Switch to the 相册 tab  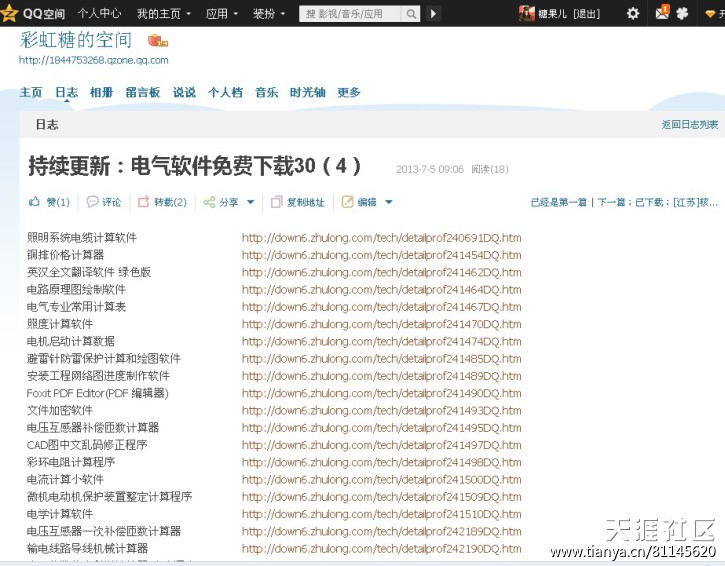(x=101, y=92)
